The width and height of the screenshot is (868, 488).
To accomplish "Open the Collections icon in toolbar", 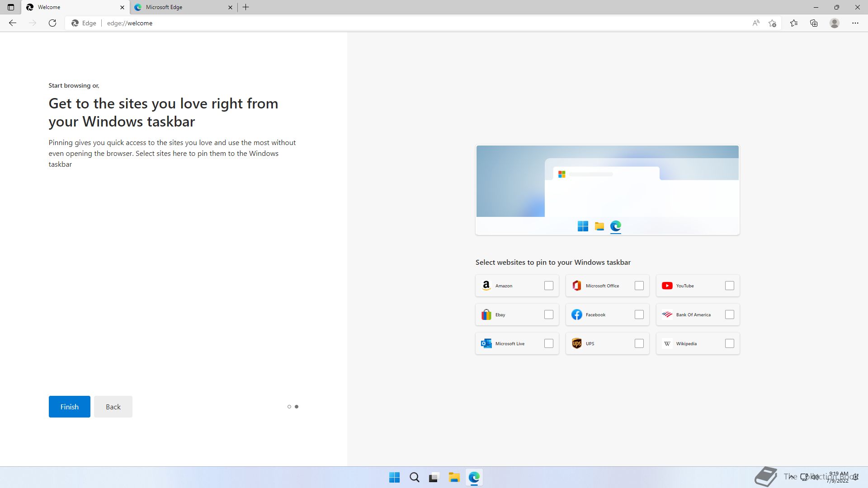I will coord(814,23).
